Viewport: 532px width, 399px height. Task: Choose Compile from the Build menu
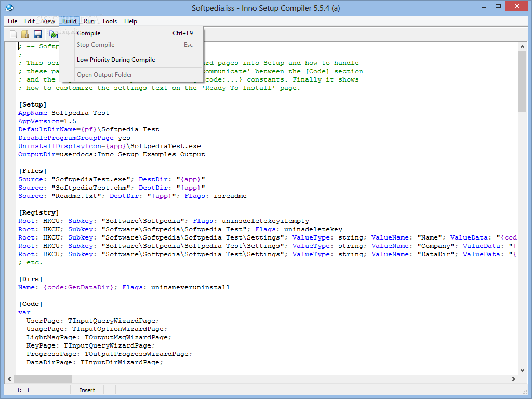[x=131, y=33]
